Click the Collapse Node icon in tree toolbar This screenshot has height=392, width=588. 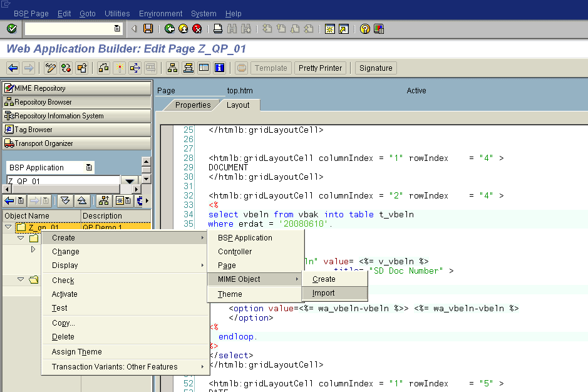[81, 200]
